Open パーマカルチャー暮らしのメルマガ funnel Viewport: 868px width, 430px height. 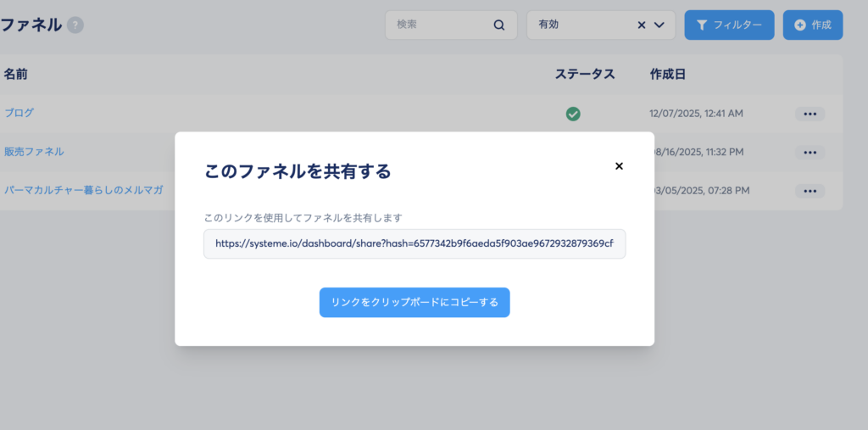tap(83, 190)
